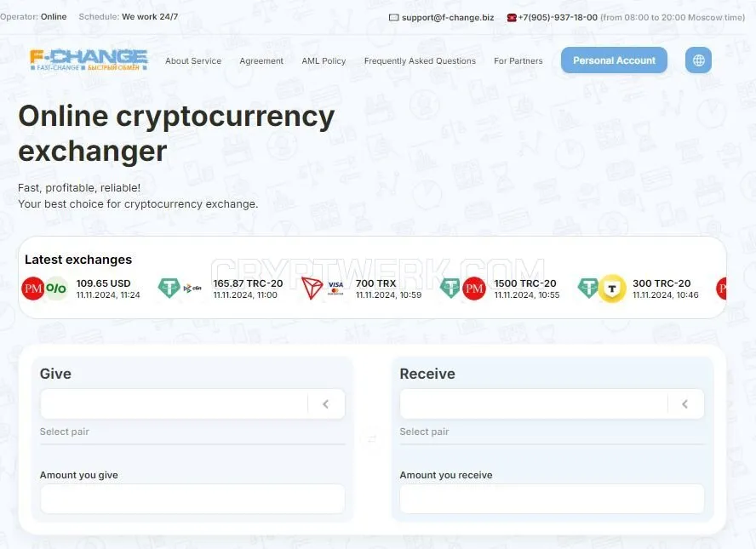Click the Receive currency select field
This screenshot has width=756, height=549.
(x=552, y=404)
